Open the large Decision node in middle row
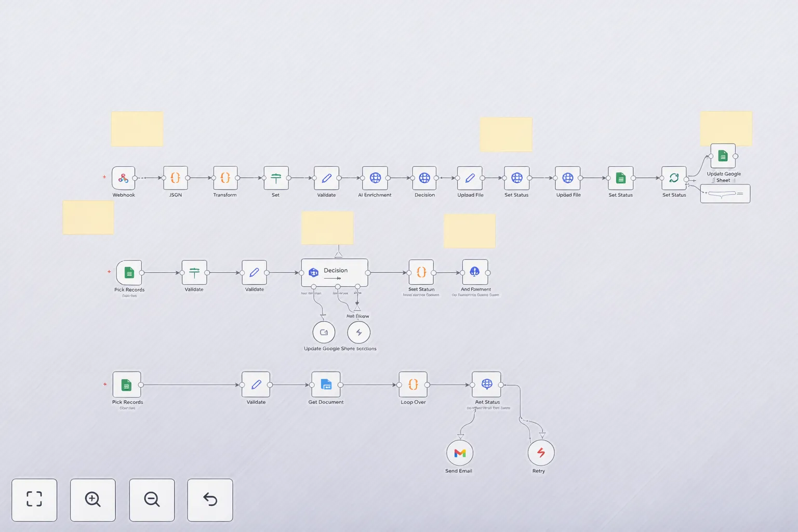Screen dimensions: 798x532 (335, 272)
